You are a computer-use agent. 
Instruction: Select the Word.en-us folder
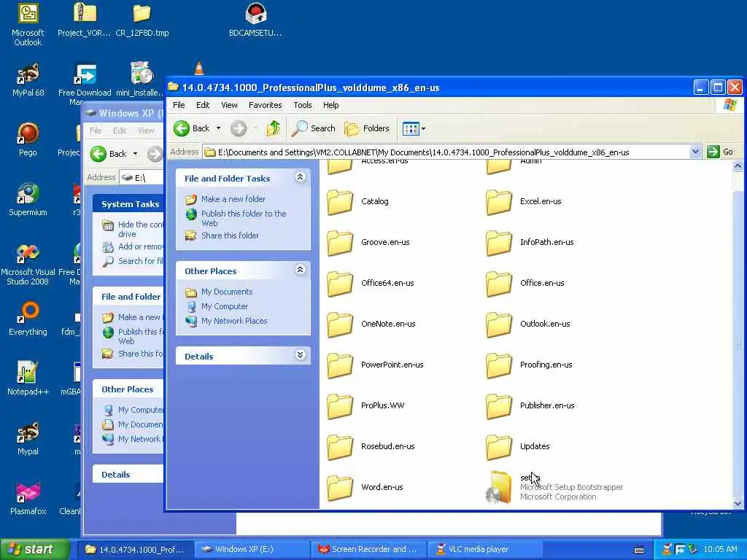click(x=365, y=488)
